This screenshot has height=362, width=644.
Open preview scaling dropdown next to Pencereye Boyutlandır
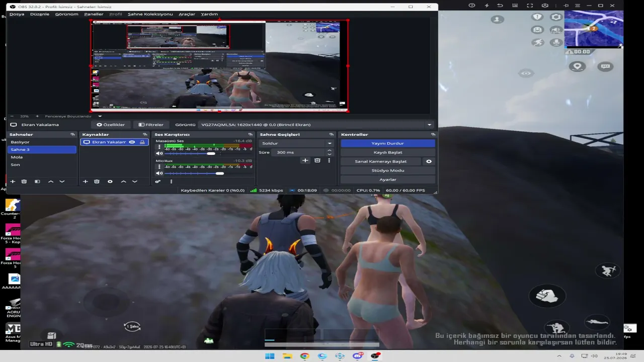100,116
